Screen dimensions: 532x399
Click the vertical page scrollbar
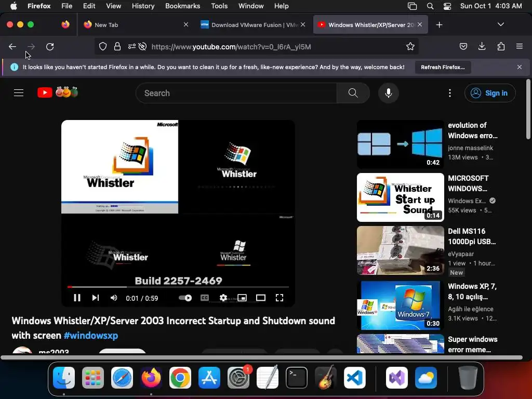tap(528, 109)
